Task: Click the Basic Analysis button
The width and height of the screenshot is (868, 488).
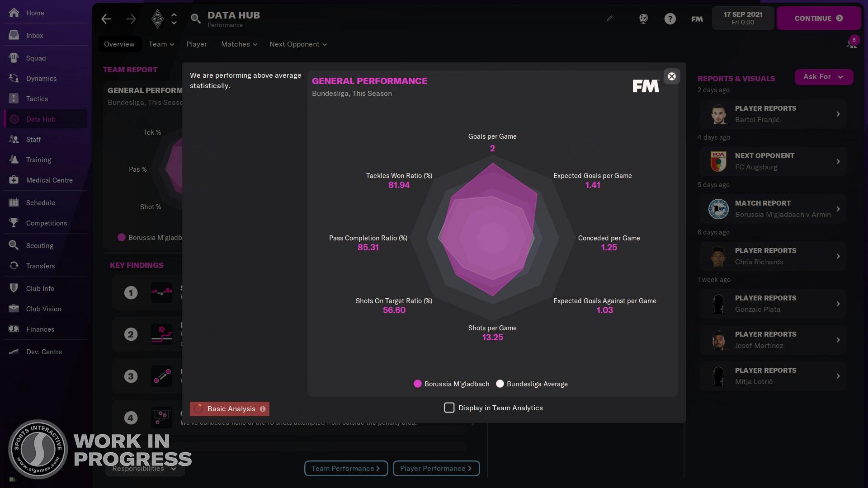Action: pyautogui.click(x=230, y=409)
